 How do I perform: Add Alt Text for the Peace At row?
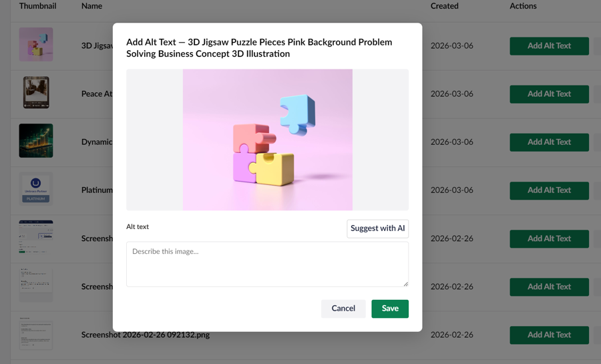(x=549, y=94)
